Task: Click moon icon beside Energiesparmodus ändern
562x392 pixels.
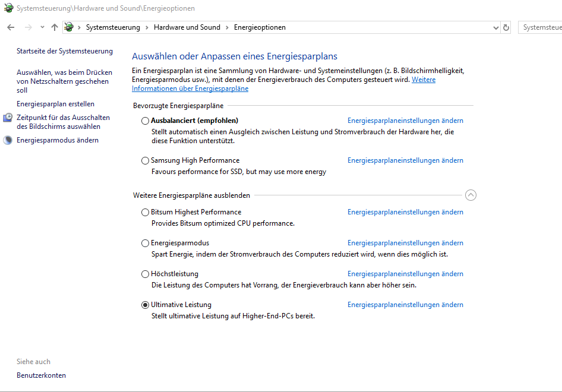Action: point(8,140)
